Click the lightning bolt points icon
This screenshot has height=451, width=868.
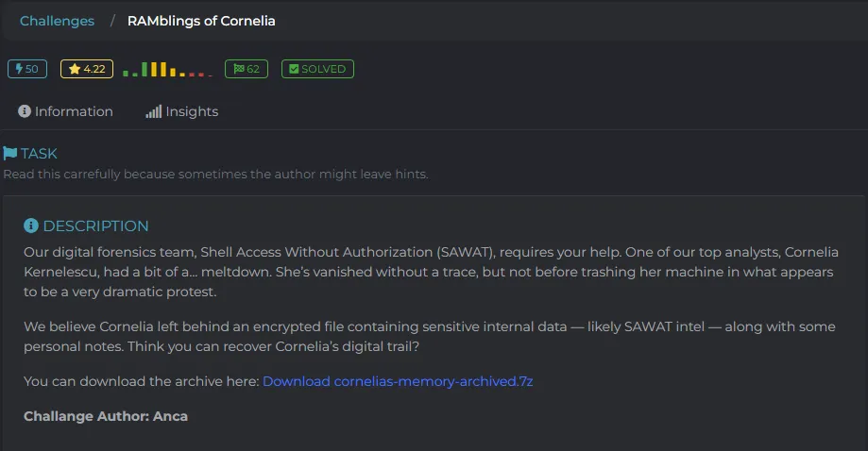pyautogui.click(x=19, y=69)
